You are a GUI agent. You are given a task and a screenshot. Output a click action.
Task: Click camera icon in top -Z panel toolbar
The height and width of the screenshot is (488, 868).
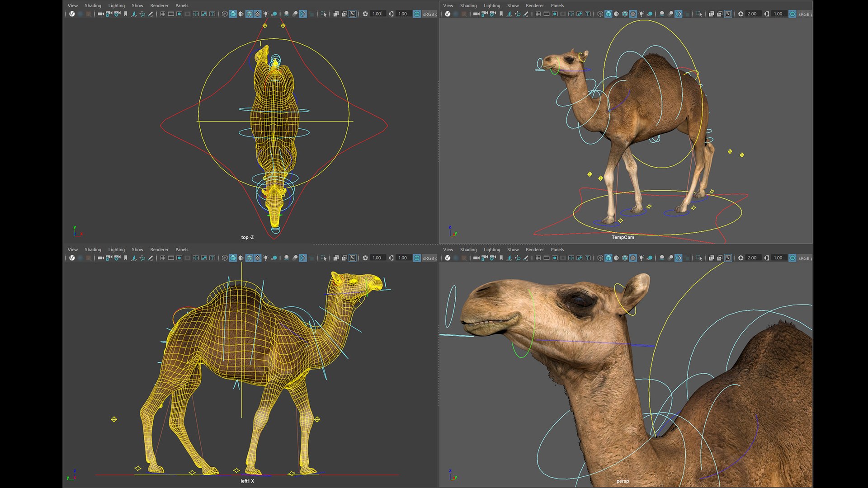click(100, 14)
